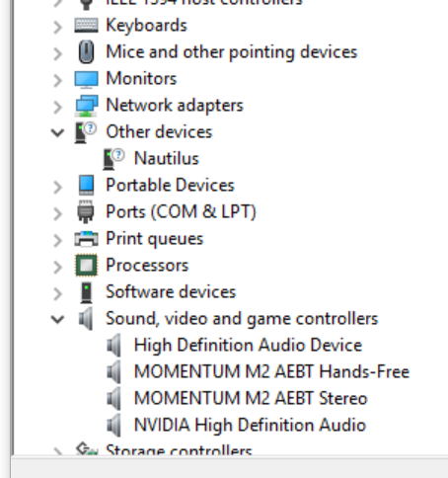The height and width of the screenshot is (478, 448).
Task: Expand the Network adapters category
Action: point(57,107)
